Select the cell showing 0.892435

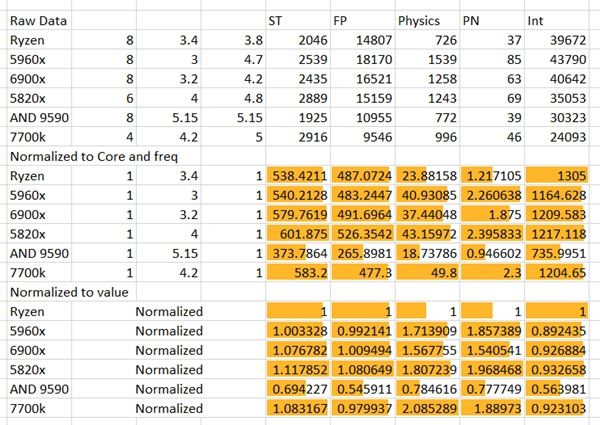point(557,331)
